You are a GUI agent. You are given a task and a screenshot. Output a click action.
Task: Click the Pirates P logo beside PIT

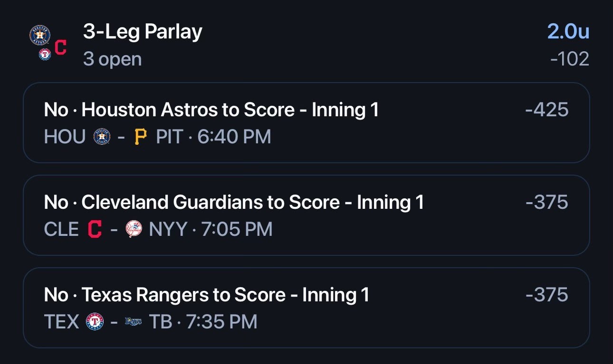(x=141, y=137)
